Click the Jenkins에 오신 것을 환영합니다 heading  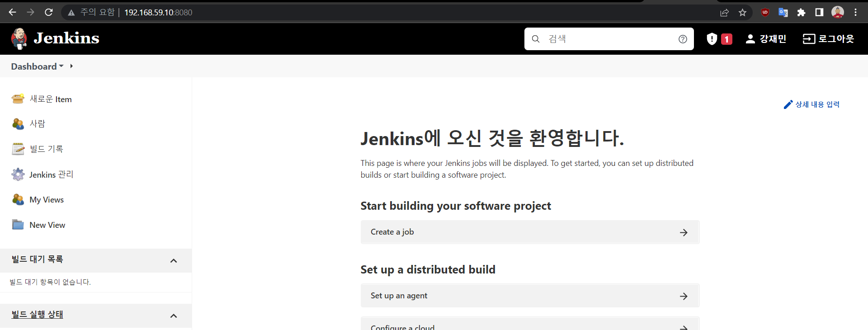tap(492, 138)
